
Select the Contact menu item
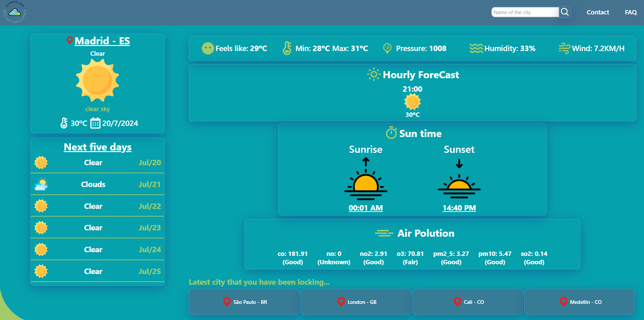coord(598,12)
